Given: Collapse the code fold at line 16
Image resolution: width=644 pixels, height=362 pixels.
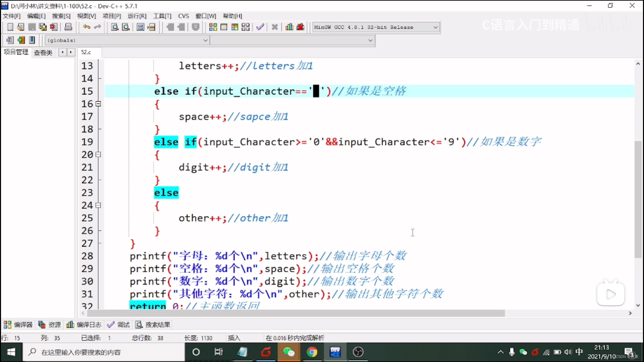Looking at the screenshot, I should pos(98,104).
